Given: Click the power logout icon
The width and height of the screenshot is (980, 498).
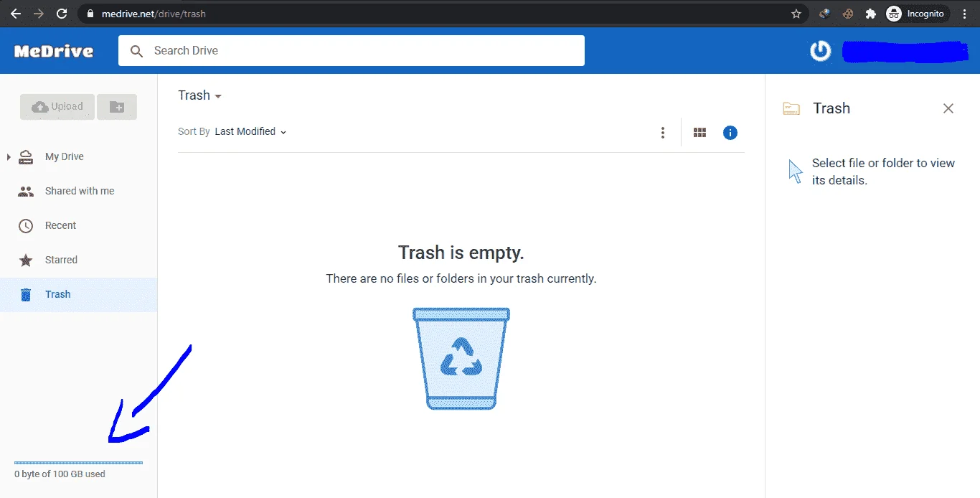Looking at the screenshot, I should click(820, 51).
